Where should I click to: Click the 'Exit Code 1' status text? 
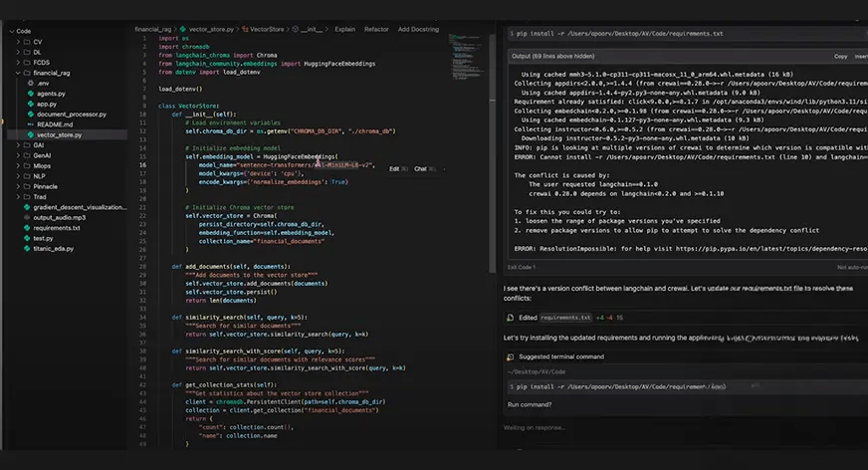(x=522, y=267)
